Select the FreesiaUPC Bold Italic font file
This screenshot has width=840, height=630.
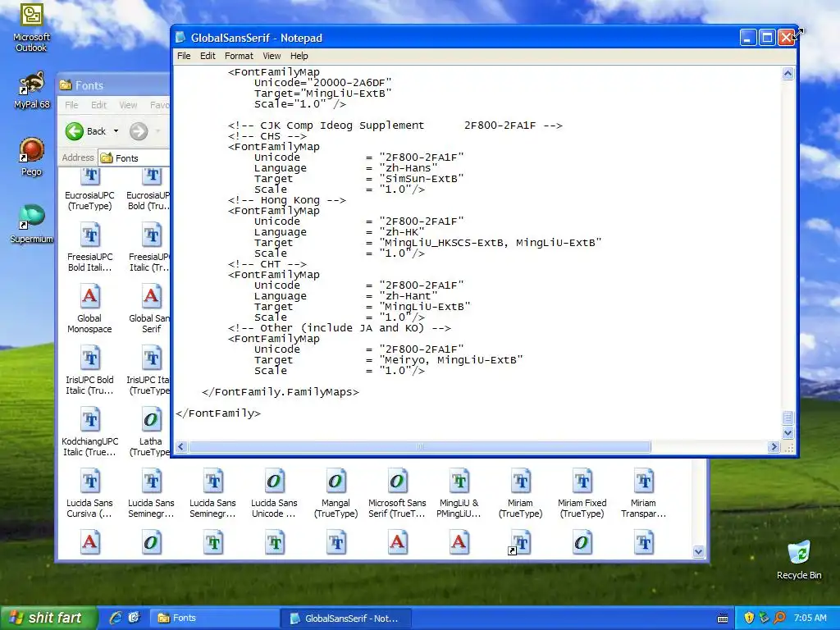pyautogui.click(x=89, y=249)
